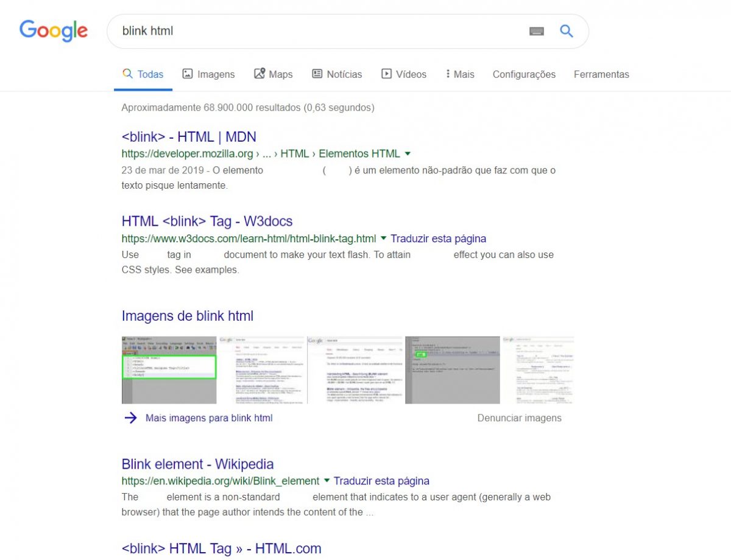Click 'Mais imagens para blink html'
The height and width of the screenshot is (560, 731).
click(x=209, y=418)
